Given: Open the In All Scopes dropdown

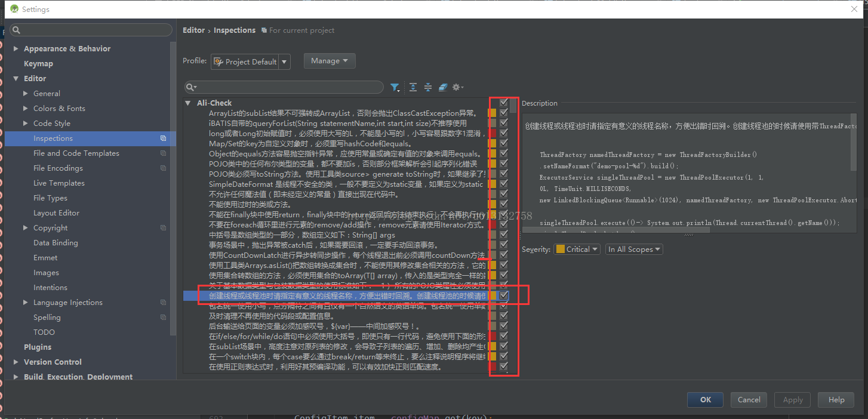Looking at the screenshot, I should point(634,249).
